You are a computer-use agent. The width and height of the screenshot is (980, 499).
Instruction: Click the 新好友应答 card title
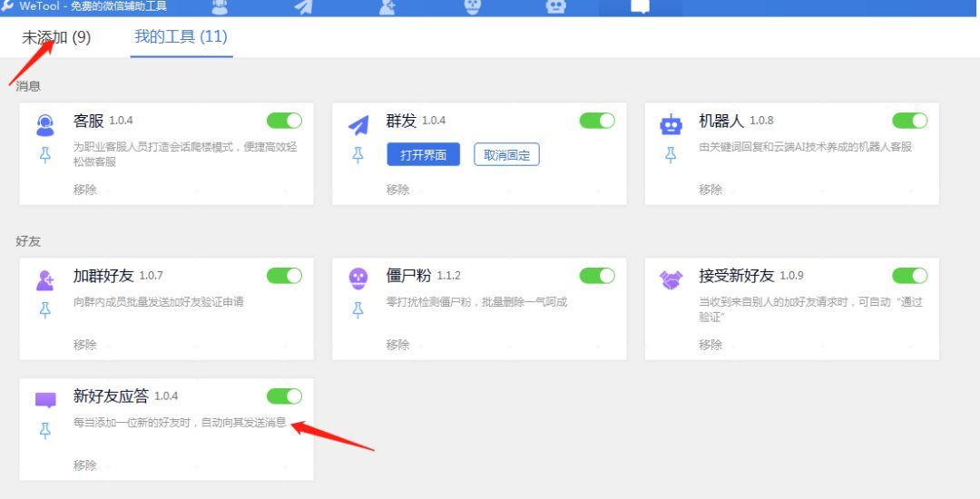coord(111,396)
